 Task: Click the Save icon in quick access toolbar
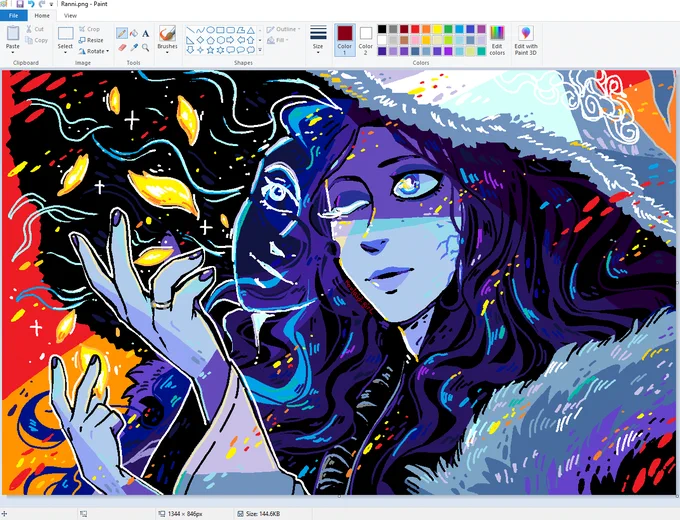pos(20,4)
